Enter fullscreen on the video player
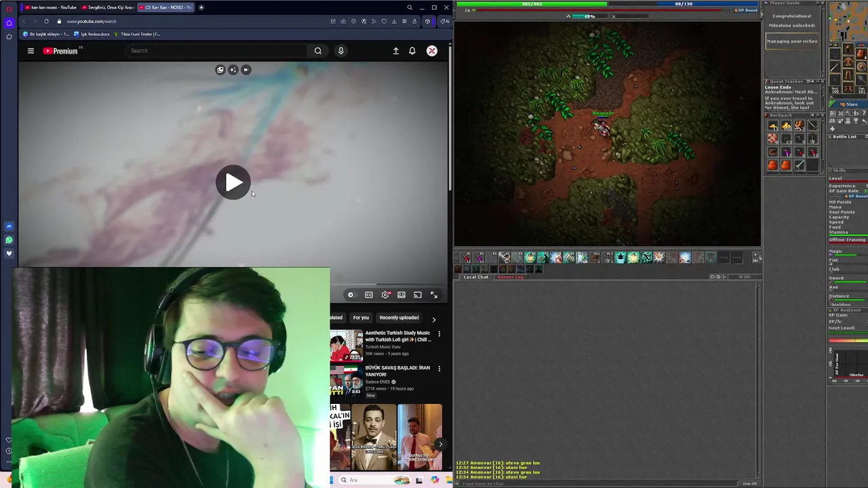This screenshot has height=488, width=868. 434,295
